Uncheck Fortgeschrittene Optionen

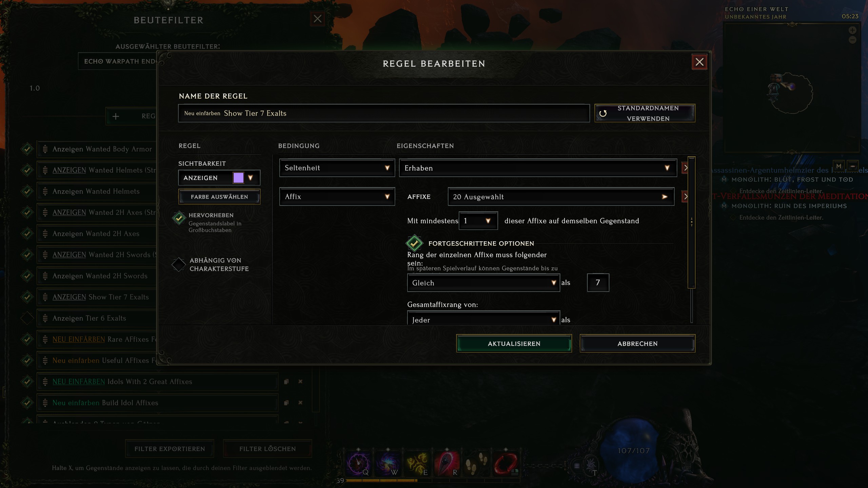(414, 243)
